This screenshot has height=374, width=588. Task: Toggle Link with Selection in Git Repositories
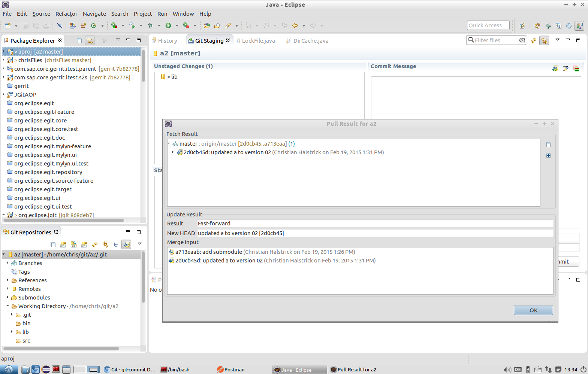(105, 244)
